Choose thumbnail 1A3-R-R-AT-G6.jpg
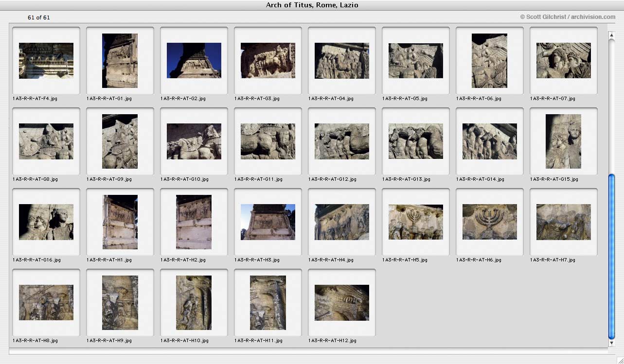The height and width of the screenshot is (364, 624). pyautogui.click(x=489, y=61)
